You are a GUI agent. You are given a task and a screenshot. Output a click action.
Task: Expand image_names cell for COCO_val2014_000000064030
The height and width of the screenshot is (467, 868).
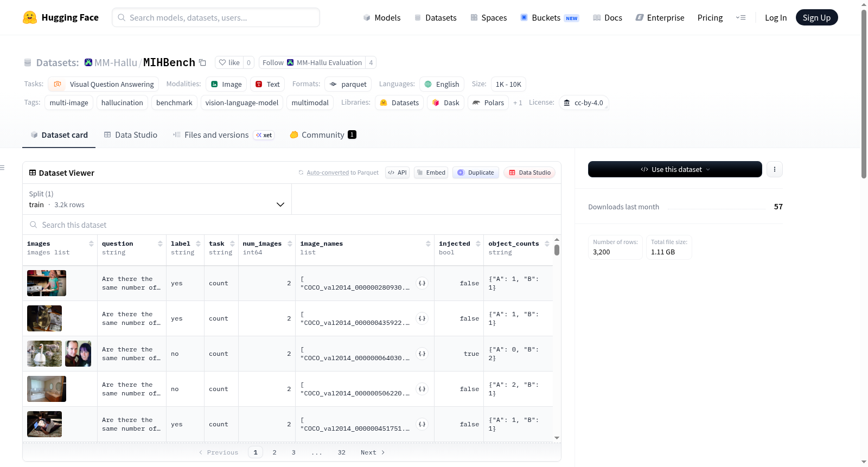pyautogui.click(x=422, y=354)
